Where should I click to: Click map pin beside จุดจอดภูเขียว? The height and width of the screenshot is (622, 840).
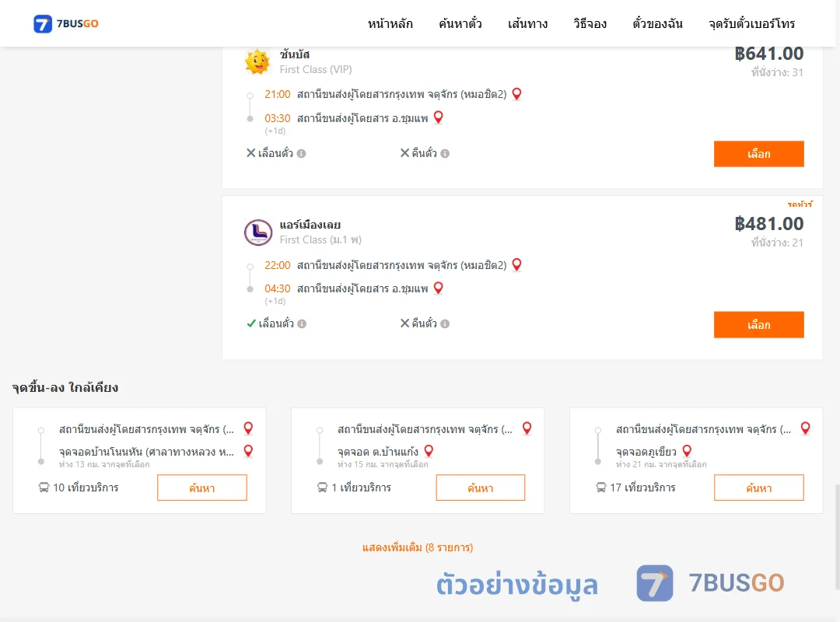coord(687,451)
